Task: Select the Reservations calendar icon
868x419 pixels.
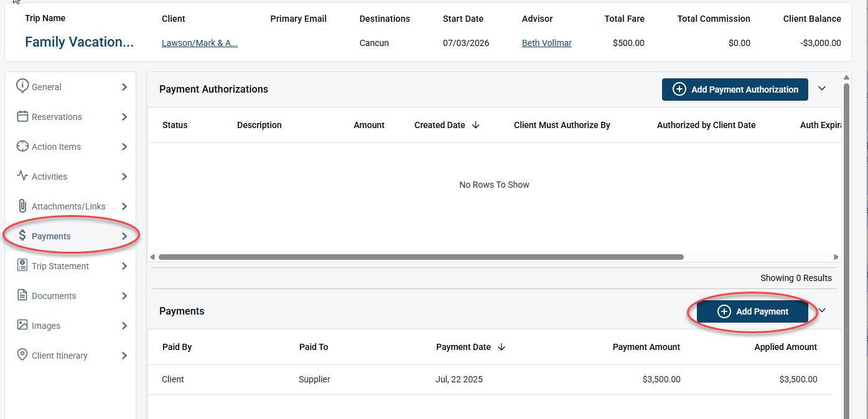Action: tap(22, 116)
